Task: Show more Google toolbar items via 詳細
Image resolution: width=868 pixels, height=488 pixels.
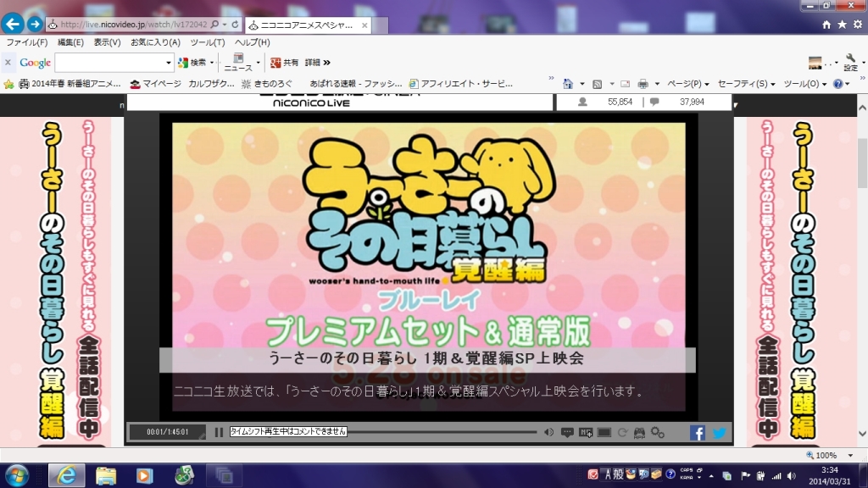Action: (317, 63)
